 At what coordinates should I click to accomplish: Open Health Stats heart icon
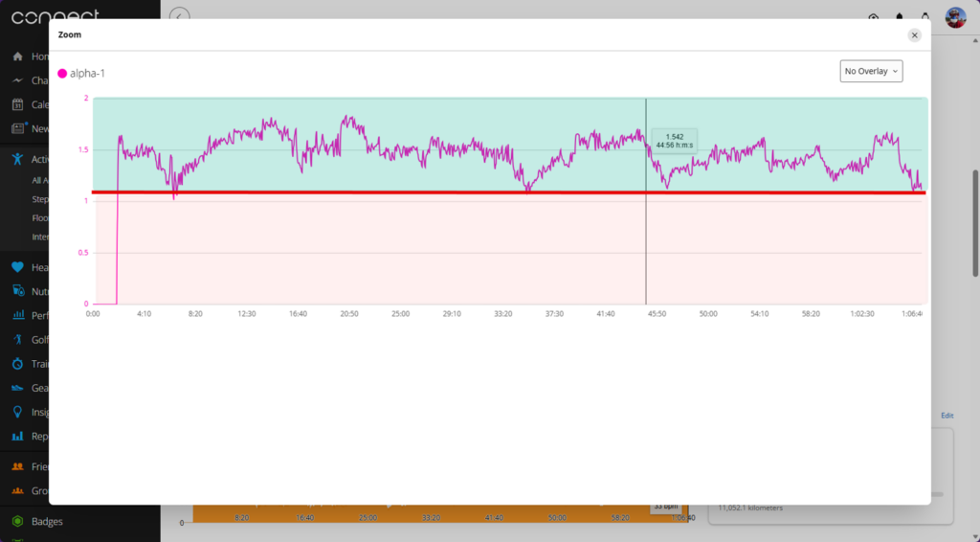click(17, 267)
